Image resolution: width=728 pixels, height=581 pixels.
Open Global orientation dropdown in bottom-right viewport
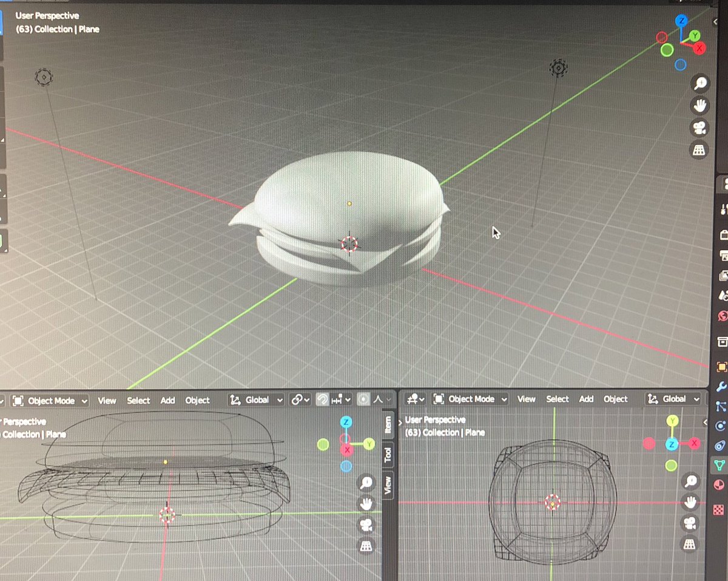(x=673, y=399)
